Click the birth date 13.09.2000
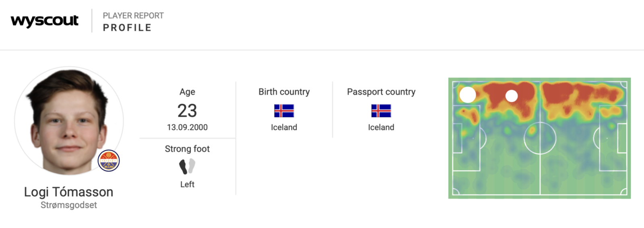644x228 pixels. [x=187, y=127]
